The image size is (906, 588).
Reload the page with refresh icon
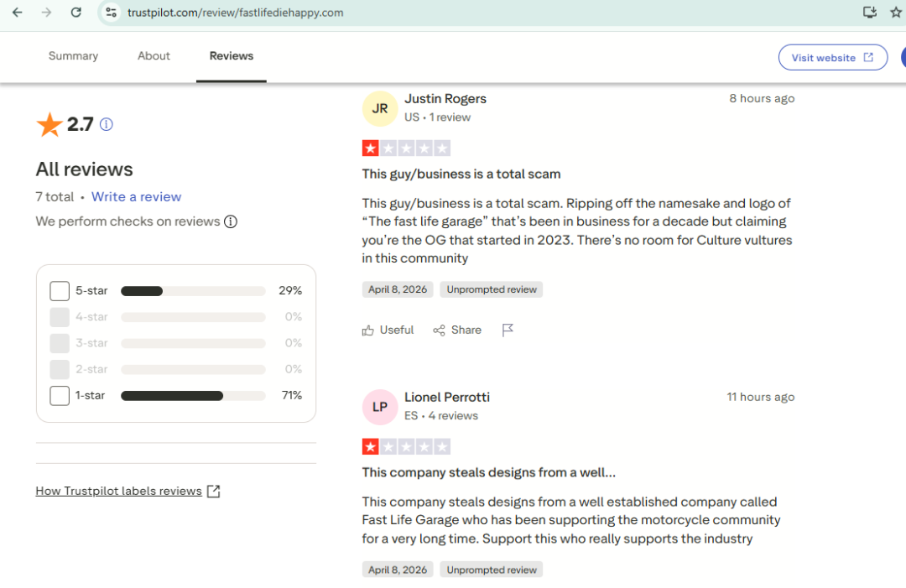coord(76,13)
